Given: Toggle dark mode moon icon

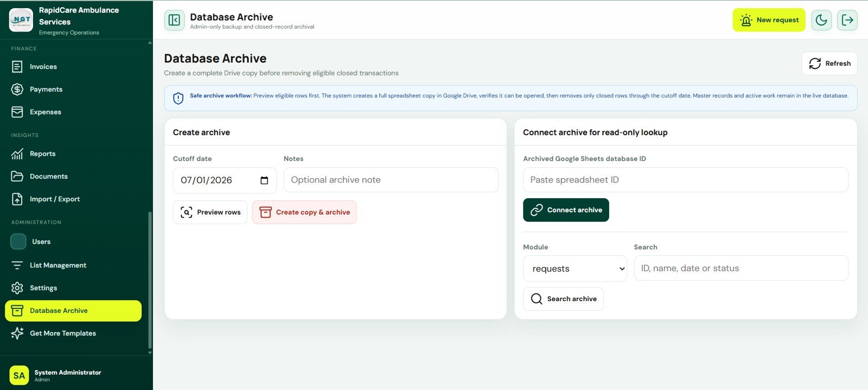Looking at the screenshot, I should click(x=821, y=20).
